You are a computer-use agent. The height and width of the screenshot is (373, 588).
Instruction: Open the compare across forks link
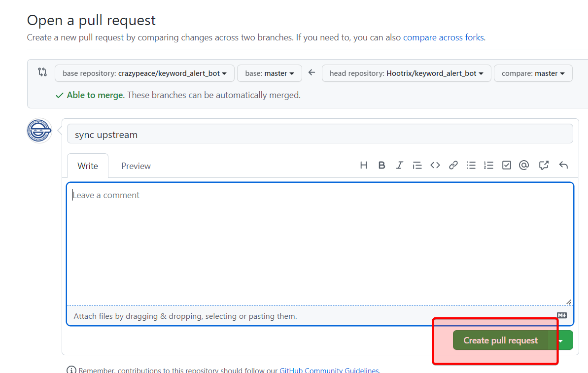(443, 37)
